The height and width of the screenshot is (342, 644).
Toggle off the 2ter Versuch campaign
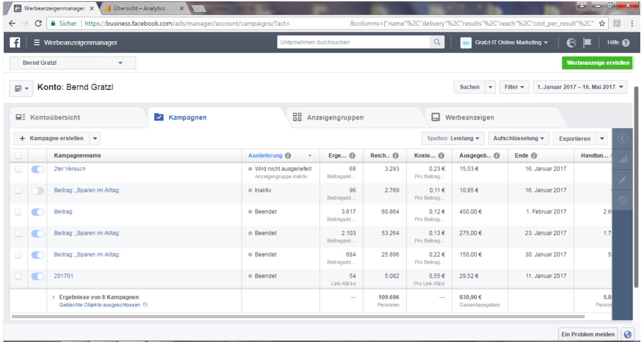coord(38,169)
